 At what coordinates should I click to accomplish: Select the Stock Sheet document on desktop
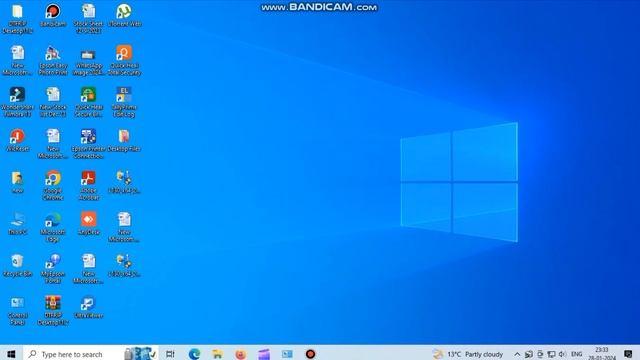[x=89, y=19]
